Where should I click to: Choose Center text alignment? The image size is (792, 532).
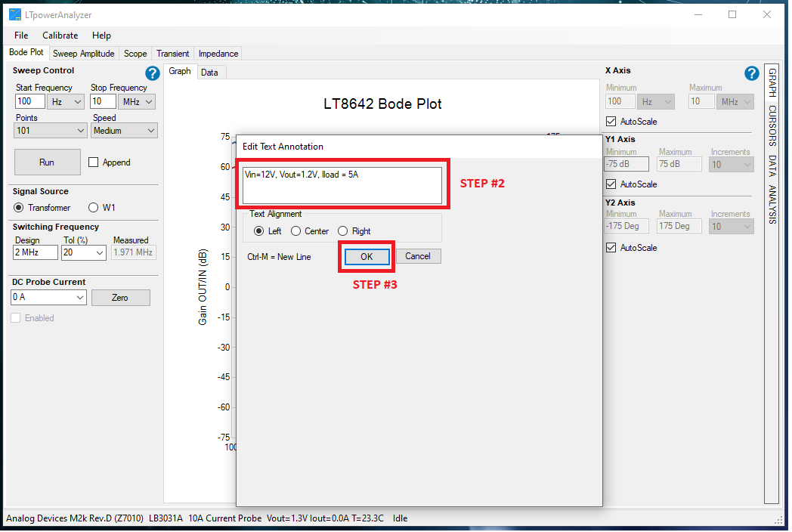tap(295, 231)
